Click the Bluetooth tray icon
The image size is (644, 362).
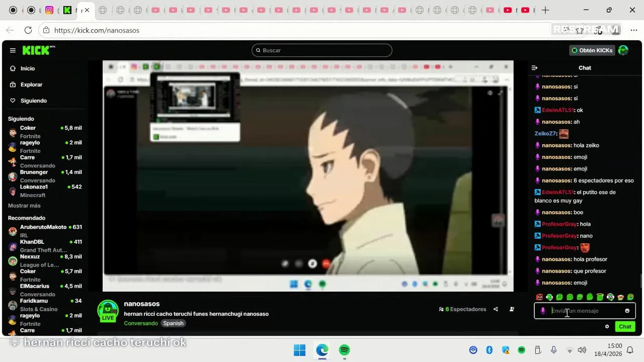[x=489, y=350]
